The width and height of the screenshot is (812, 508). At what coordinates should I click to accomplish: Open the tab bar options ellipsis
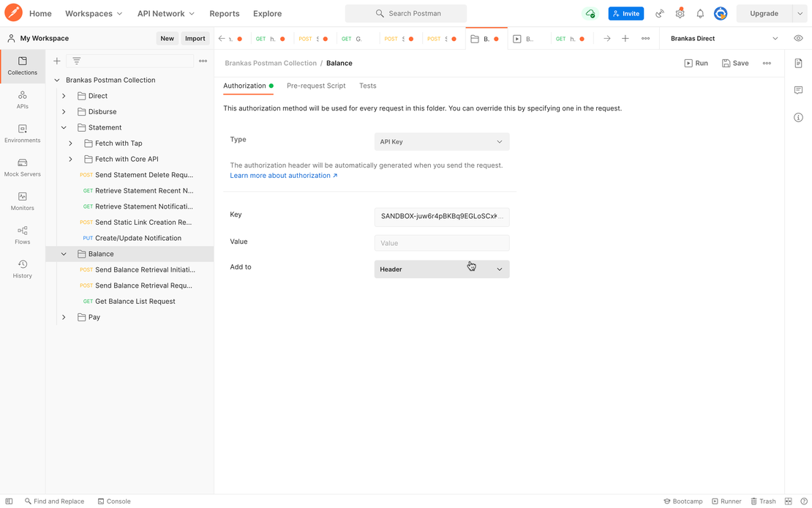tap(645, 38)
